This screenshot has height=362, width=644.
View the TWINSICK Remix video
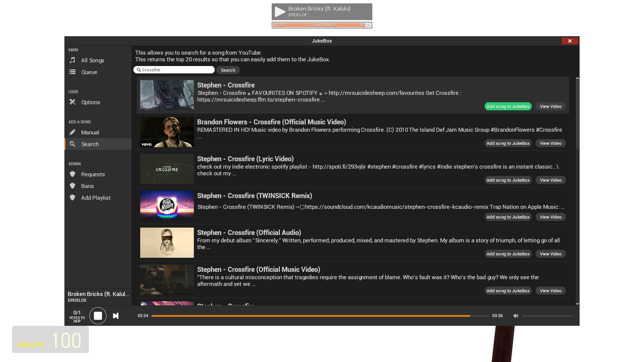[x=550, y=217]
